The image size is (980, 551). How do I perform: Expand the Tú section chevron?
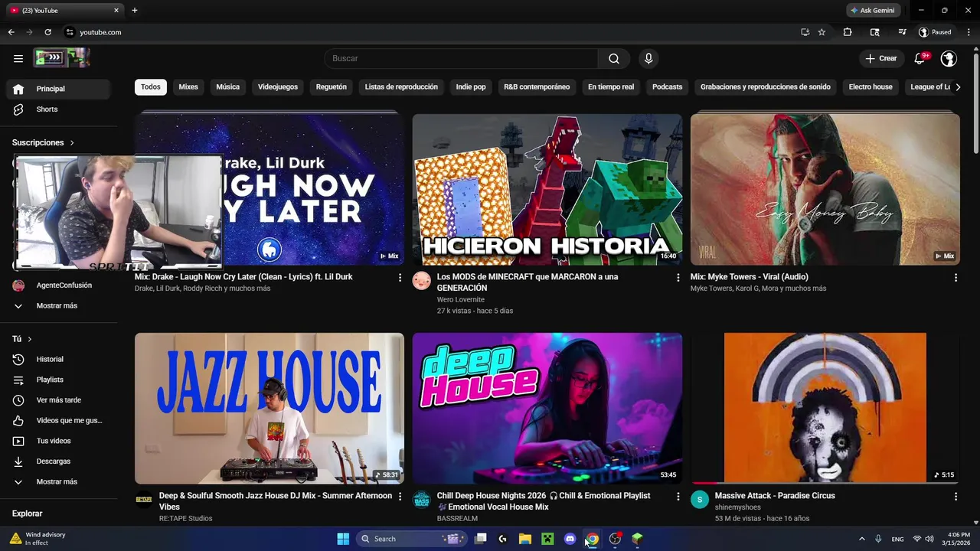click(x=30, y=339)
